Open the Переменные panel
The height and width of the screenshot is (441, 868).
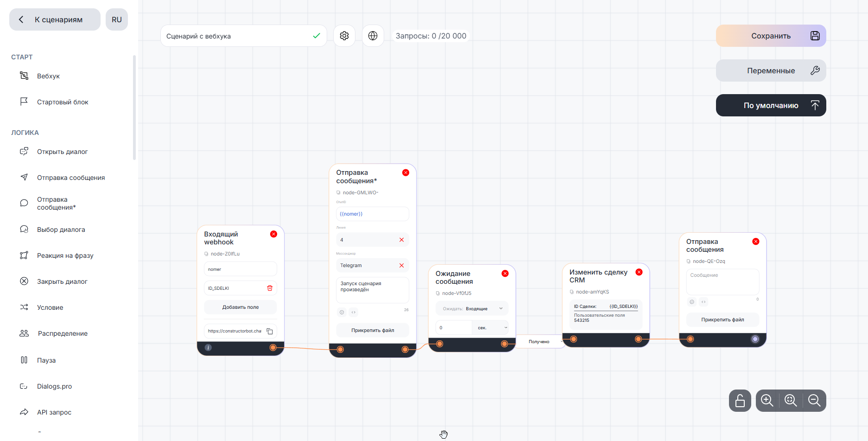tap(771, 70)
